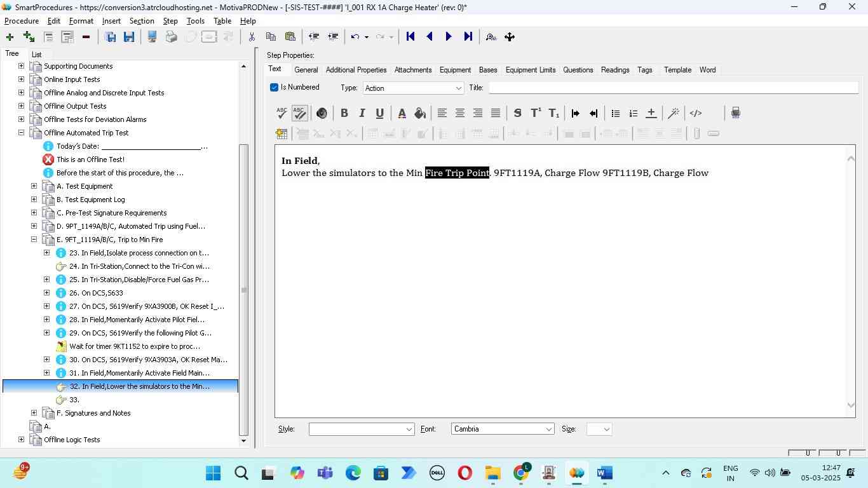Switch to the List tab in left panel

tap(37, 55)
